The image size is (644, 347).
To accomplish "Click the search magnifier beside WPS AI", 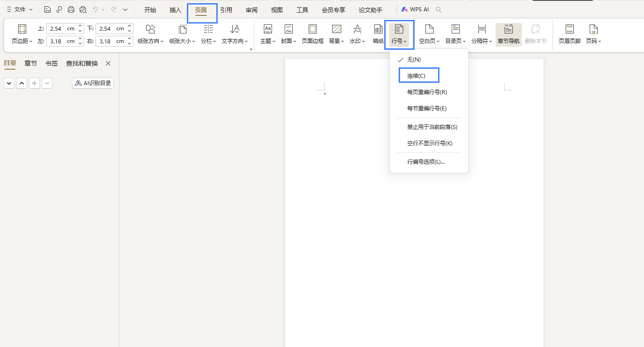I will click(438, 10).
